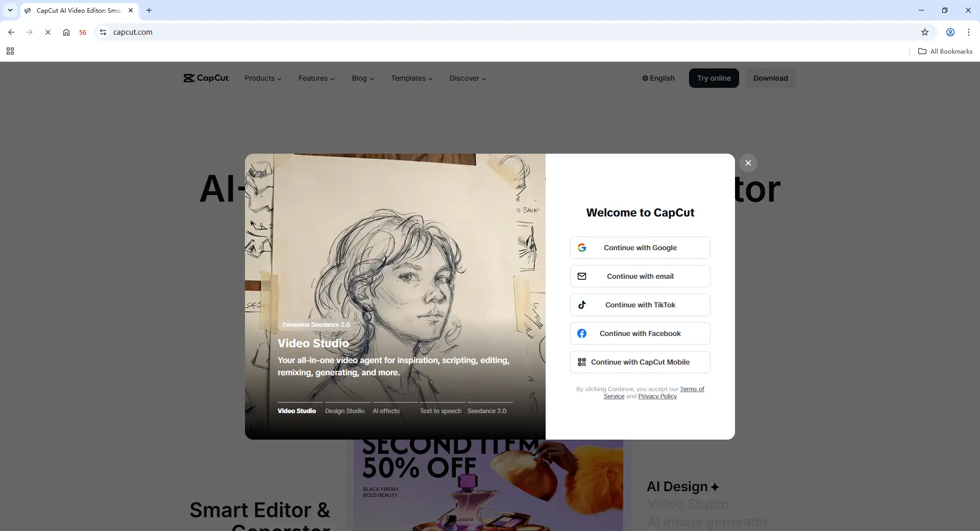The image size is (980, 531).
Task: Click the Dreamina Seedance 2.0 label
Action: (316, 325)
